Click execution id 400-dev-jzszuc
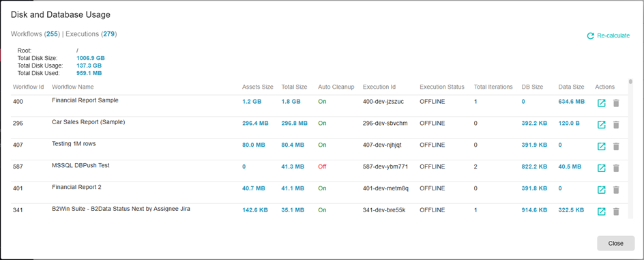Image resolution: width=644 pixels, height=260 pixels. coord(383,102)
